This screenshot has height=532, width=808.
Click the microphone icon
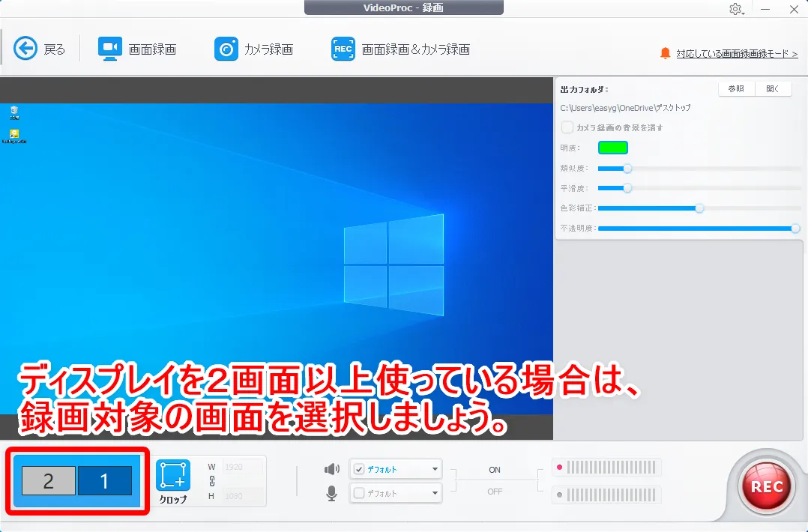(332, 493)
